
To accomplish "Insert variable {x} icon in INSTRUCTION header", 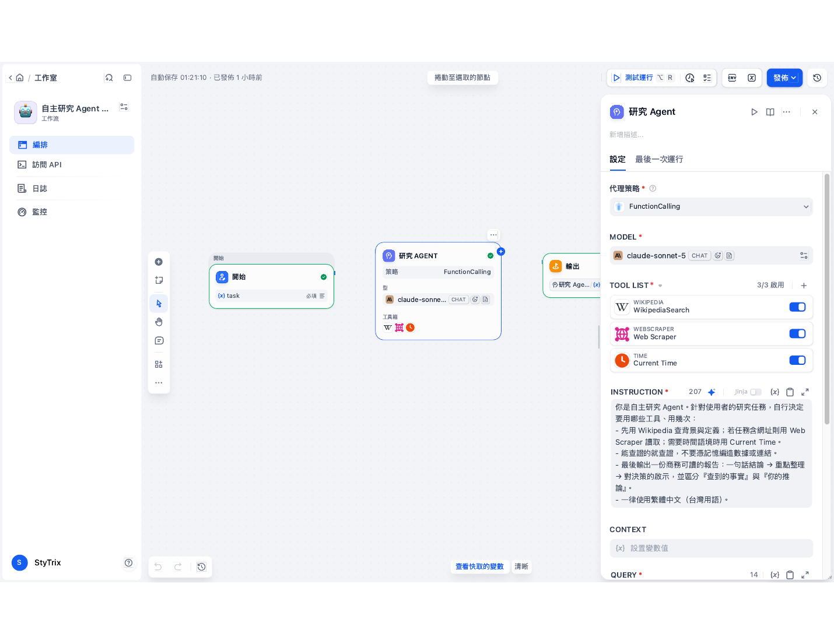I will tap(775, 392).
